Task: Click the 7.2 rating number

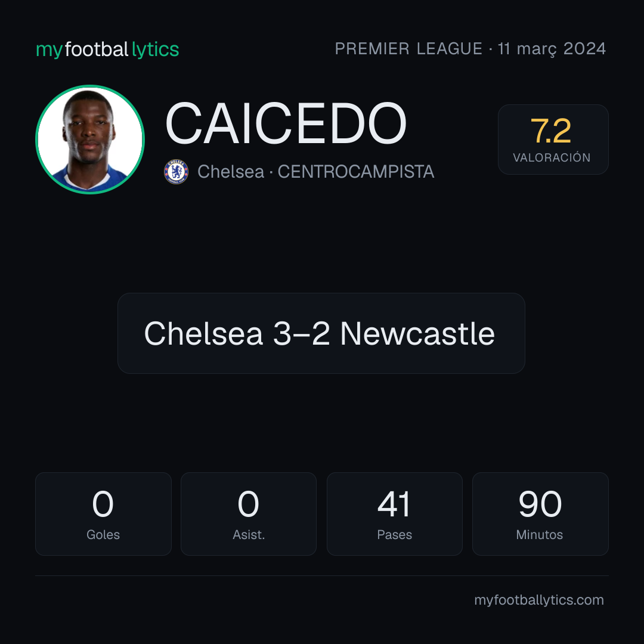Action: [551, 131]
